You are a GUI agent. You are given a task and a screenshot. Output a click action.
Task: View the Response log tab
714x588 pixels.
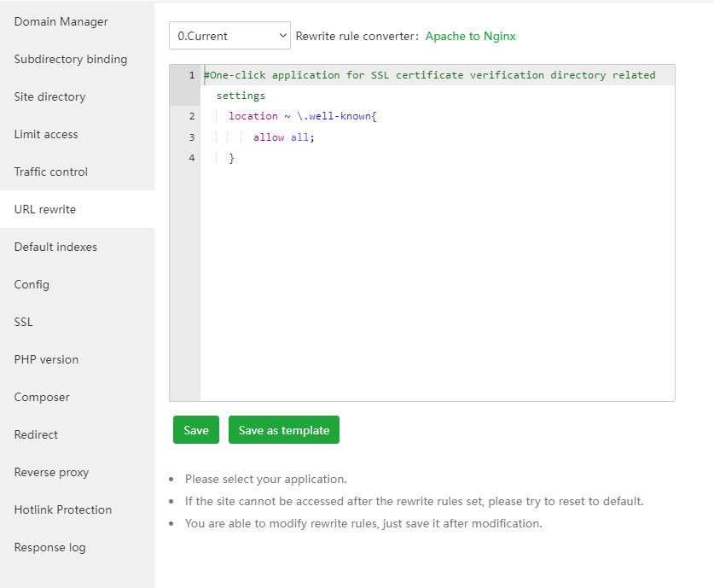(49, 547)
